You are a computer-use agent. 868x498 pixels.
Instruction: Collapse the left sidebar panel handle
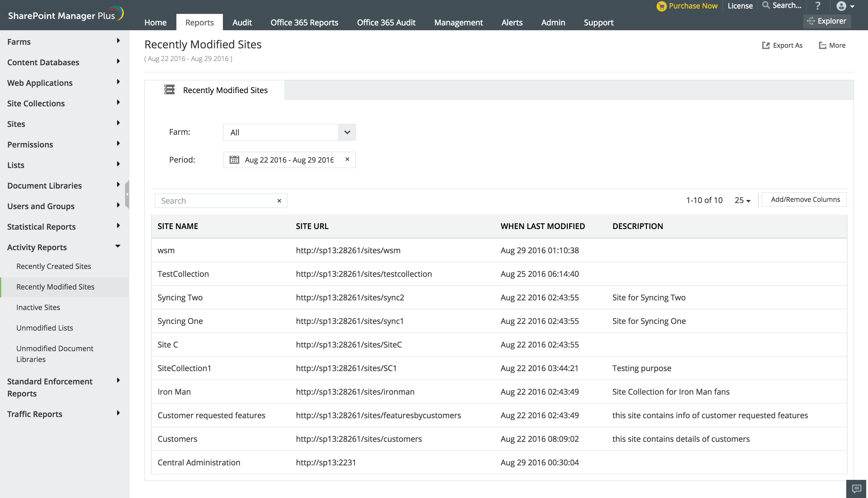point(127,194)
